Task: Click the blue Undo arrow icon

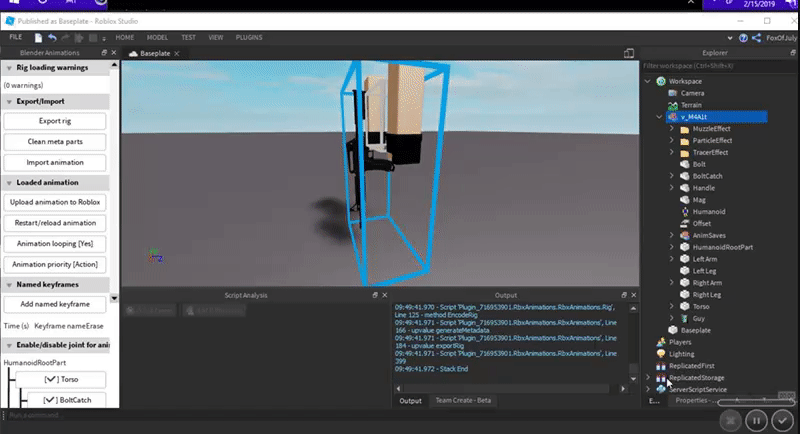Action: (52, 38)
